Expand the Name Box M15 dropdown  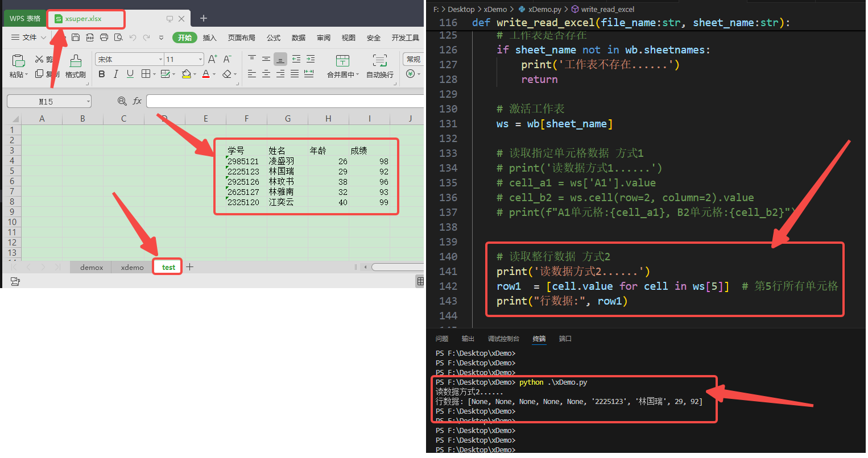pyautogui.click(x=89, y=102)
